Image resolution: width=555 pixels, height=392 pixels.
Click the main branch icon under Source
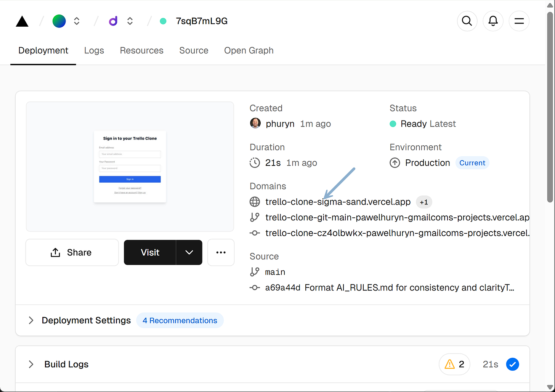255,272
